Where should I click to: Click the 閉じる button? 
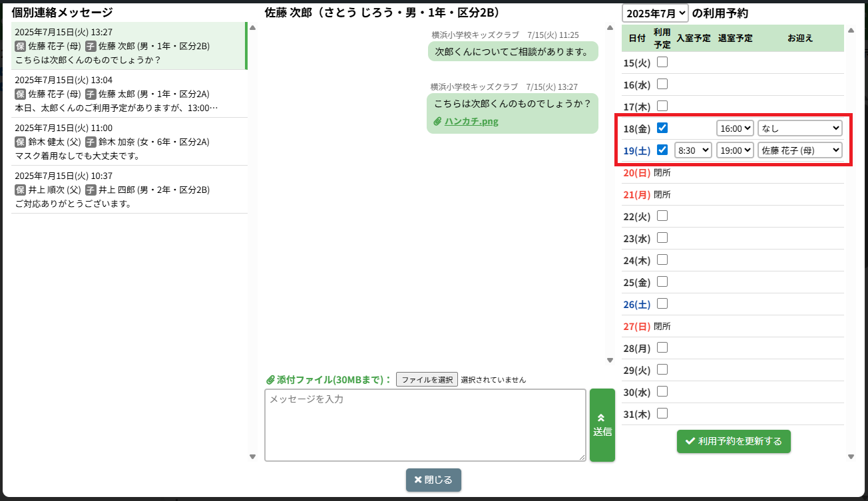(433, 480)
